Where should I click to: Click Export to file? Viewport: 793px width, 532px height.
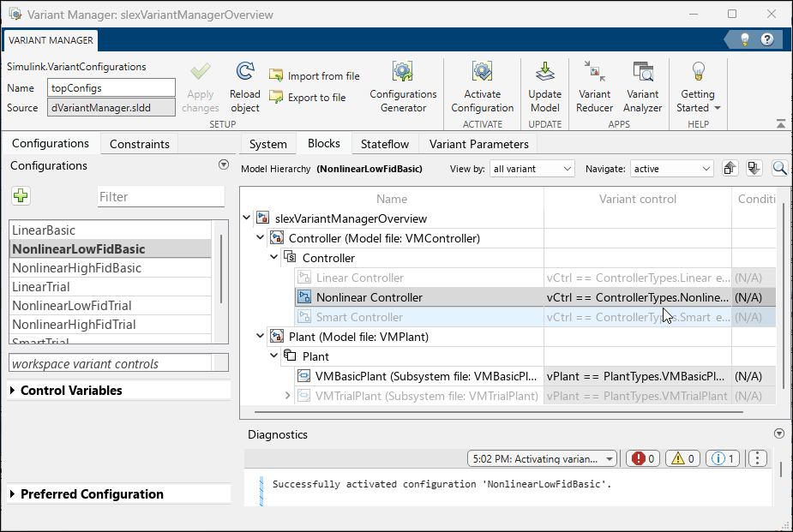(308, 97)
